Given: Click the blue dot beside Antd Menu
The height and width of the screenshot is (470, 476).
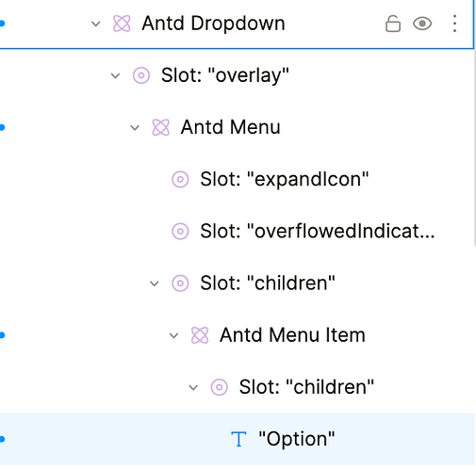Looking at the screenshot, I should (2, 127).
